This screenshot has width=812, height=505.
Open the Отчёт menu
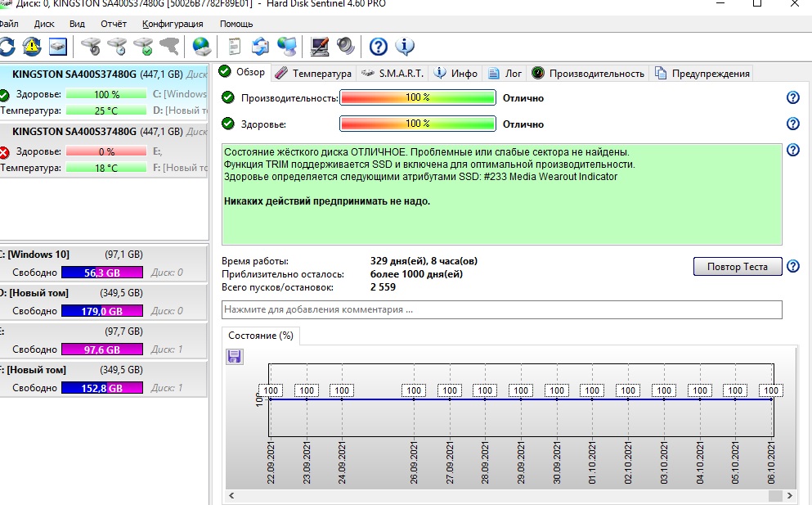tap(114, 24)
